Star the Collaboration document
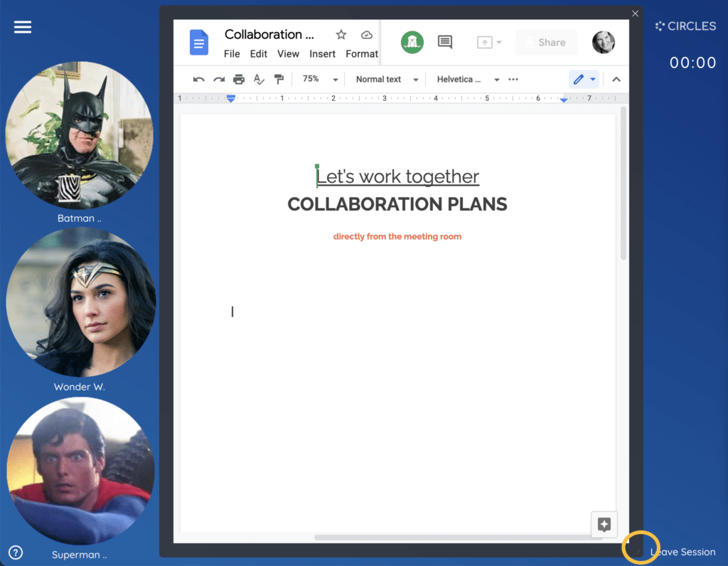 pyautogui.click(x=341, y=35)
